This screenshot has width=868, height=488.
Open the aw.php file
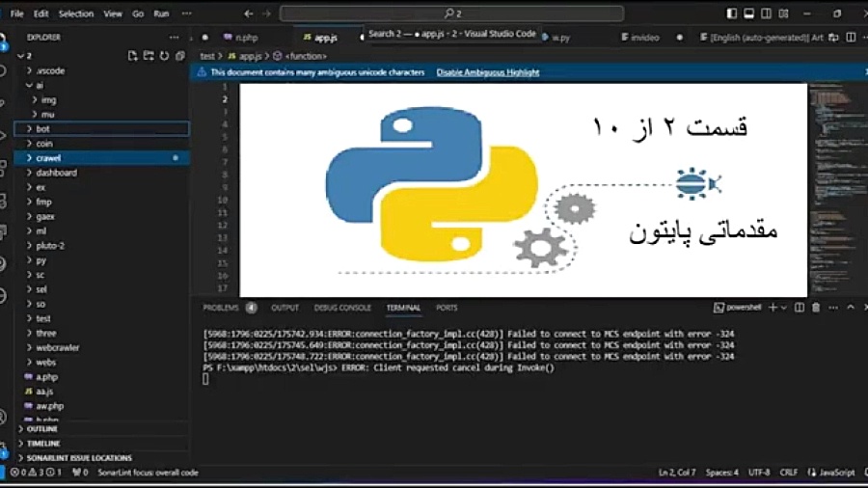click(101, 406)
